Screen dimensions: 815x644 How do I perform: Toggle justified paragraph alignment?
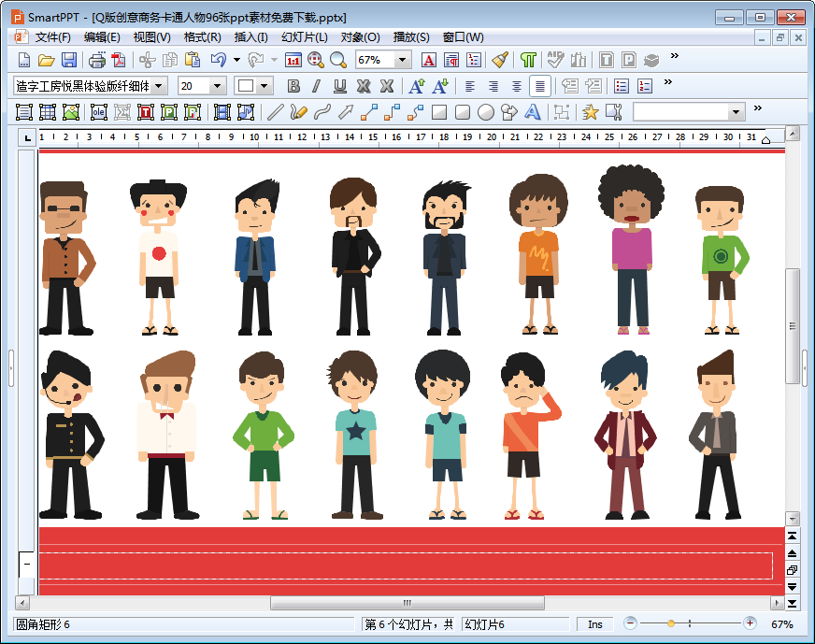(540, 86)
